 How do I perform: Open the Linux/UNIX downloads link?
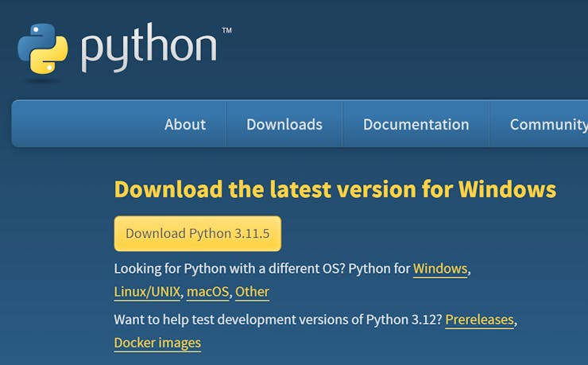[148, 292]
